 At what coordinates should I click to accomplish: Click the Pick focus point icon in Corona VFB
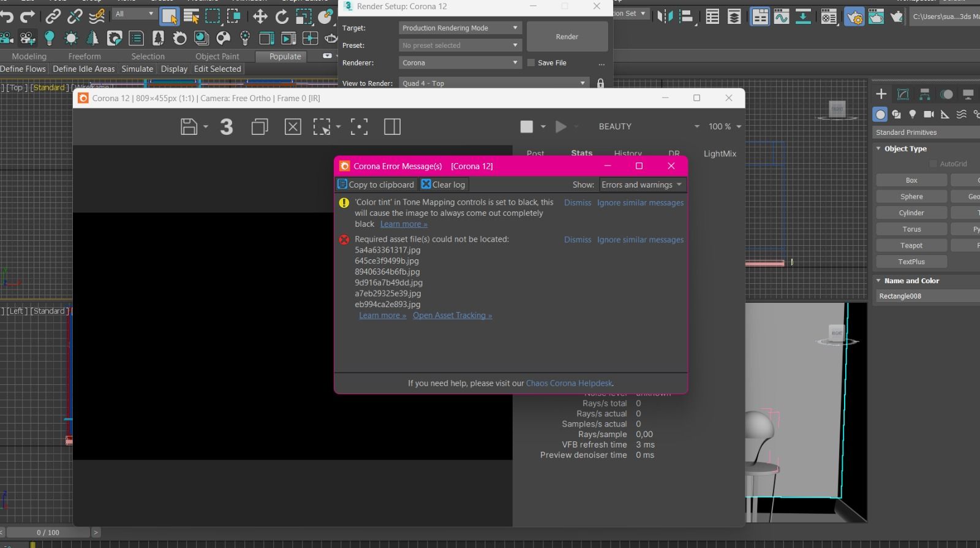359,127
